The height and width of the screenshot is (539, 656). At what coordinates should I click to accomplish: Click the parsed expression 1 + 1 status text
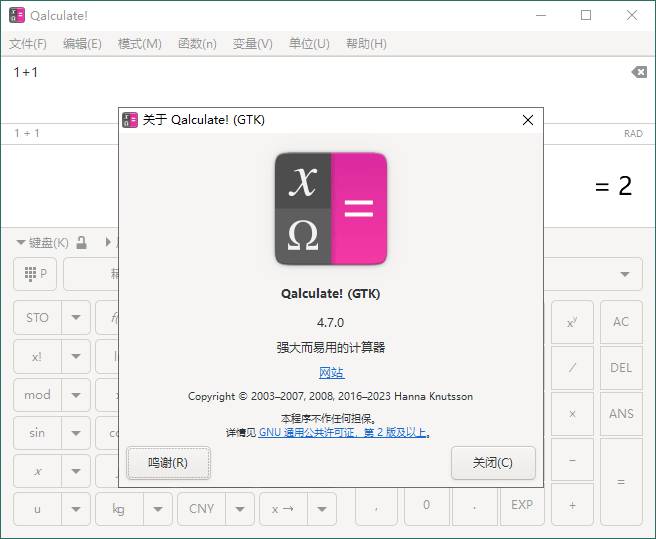[27, 133]
